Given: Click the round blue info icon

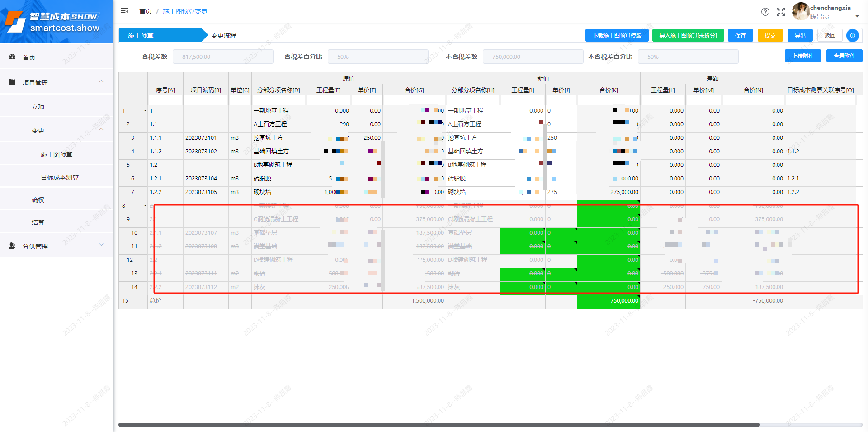Looking at the screenshot, I should 852,36.
